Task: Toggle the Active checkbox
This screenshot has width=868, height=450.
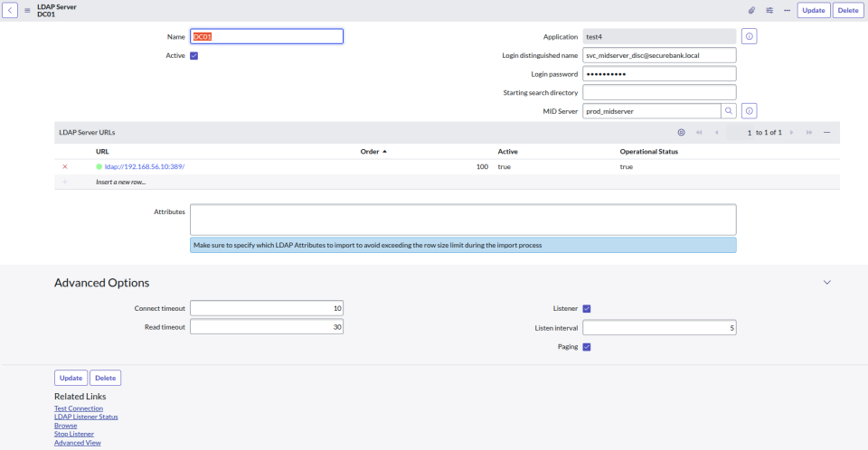Action: tap(193, 56)
